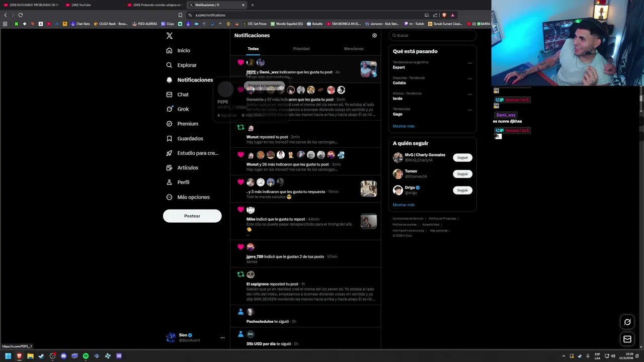Go to Inicio home page

(178, 50)
